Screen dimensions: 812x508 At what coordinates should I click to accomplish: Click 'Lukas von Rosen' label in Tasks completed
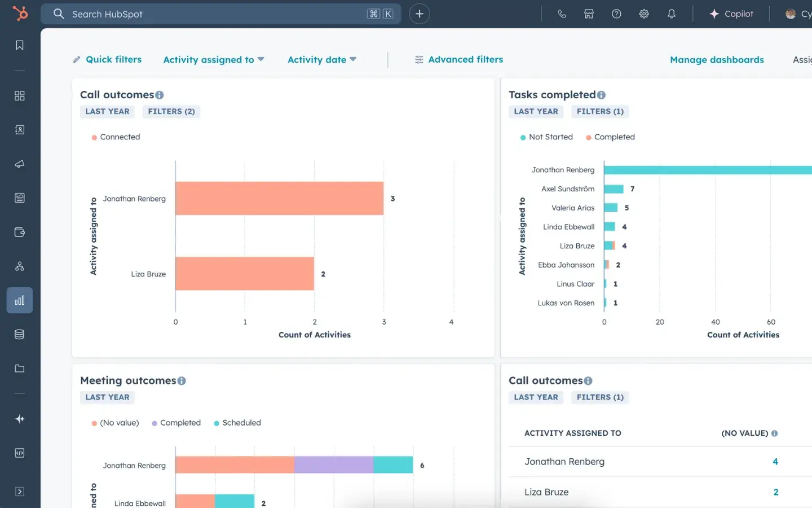coord(566,303)
